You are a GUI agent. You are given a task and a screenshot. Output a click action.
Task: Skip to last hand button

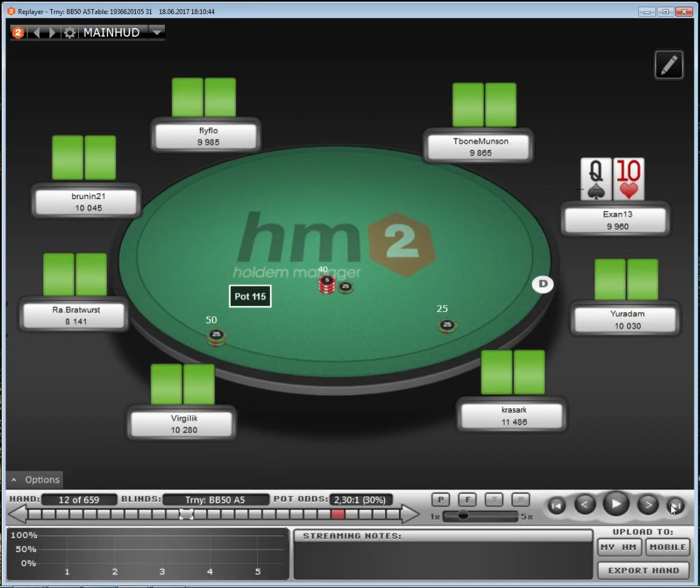[x=676, y=506]
